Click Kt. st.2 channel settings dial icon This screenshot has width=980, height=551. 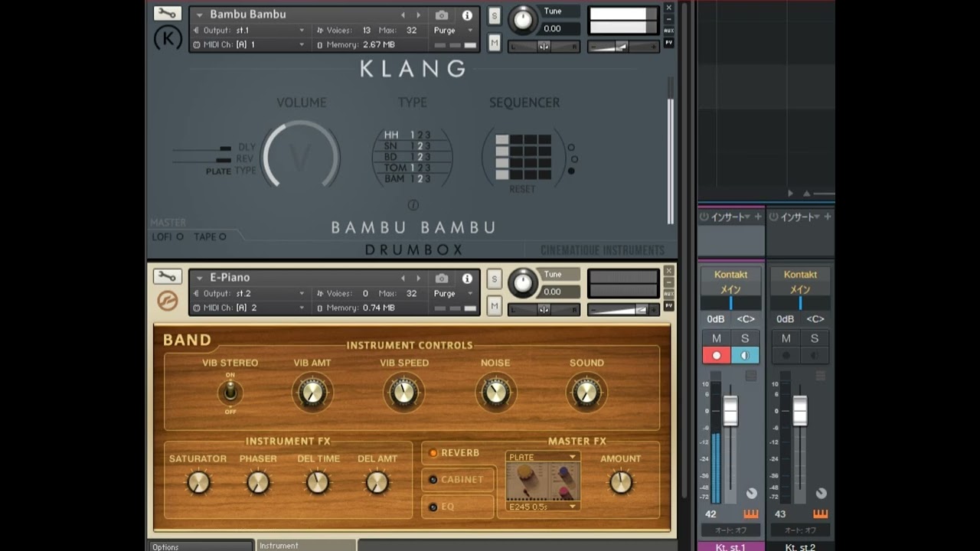click(821, 494)
